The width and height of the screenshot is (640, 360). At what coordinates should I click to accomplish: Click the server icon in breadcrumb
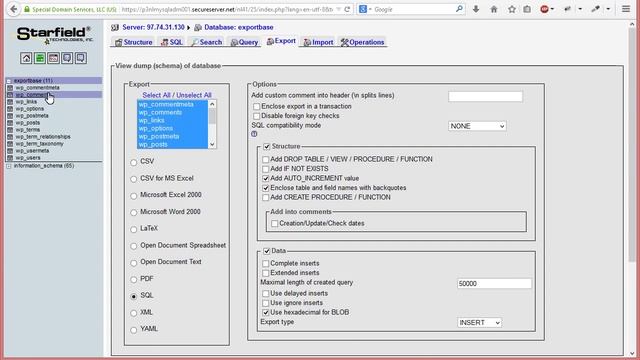tap(115, 27)
